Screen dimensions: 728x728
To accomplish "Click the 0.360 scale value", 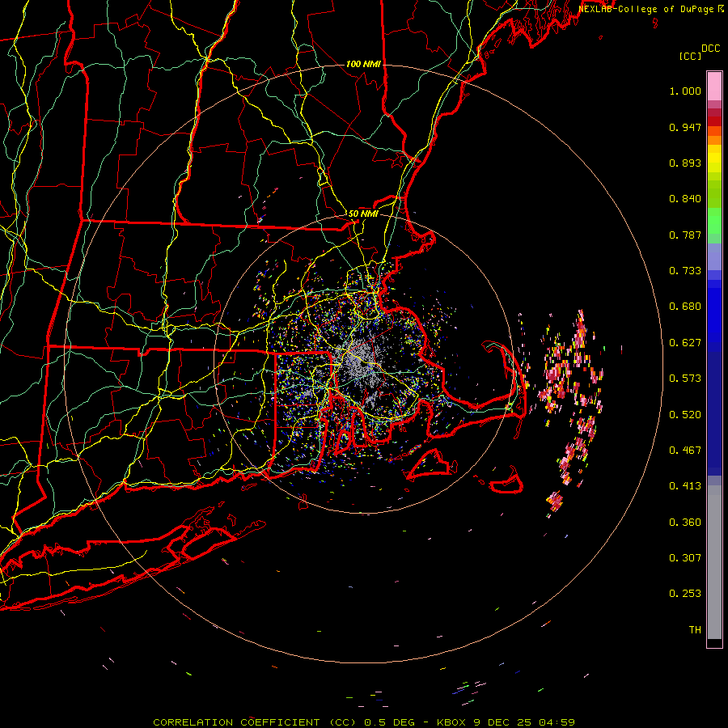I will [x=685, y=523].
